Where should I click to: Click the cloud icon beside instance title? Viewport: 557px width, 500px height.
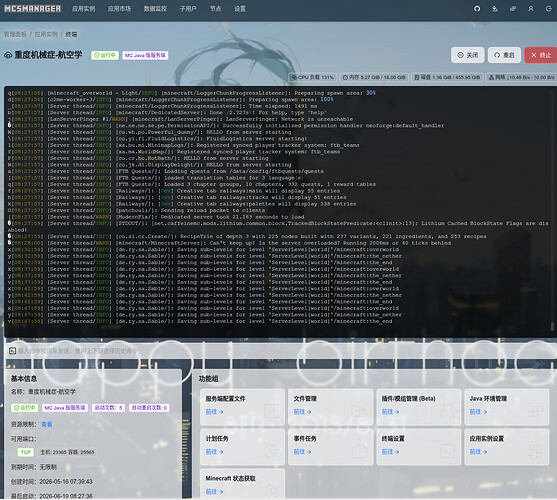click(8, 55)
